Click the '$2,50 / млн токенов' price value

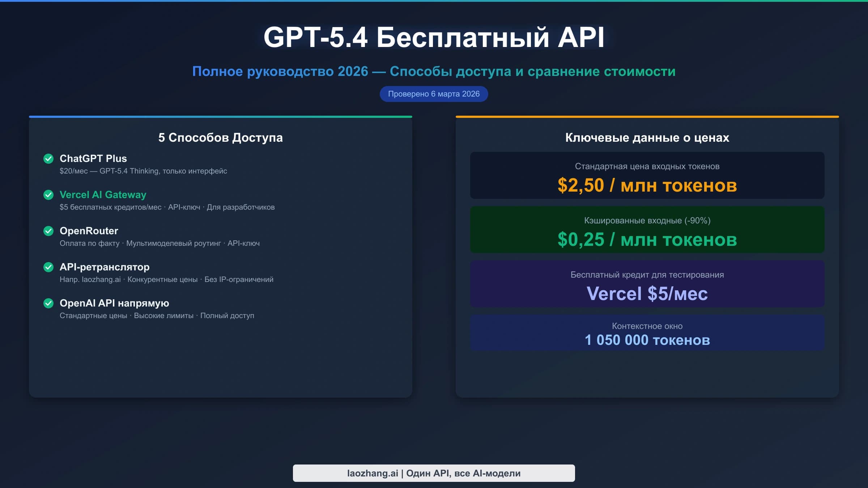pos(647,185)
